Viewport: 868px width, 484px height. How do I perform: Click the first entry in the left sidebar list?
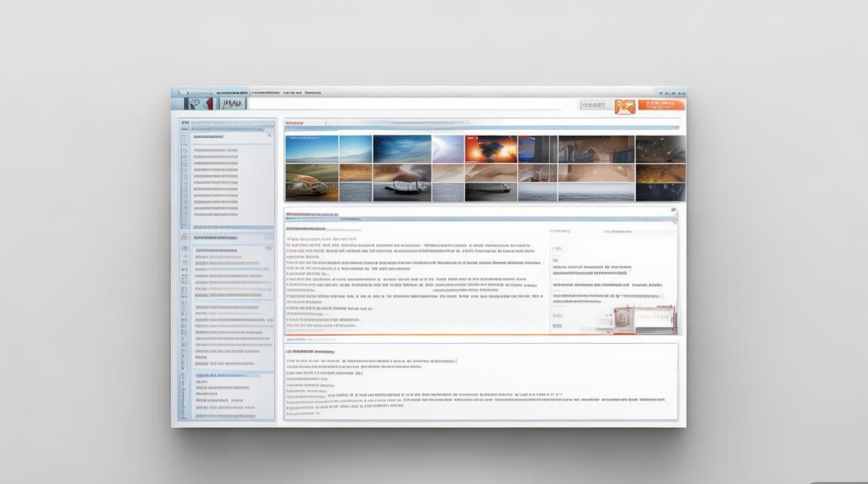pos(215,150)
